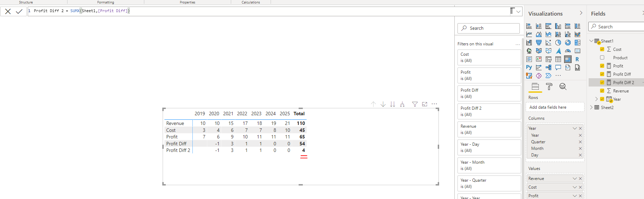The width and height of the screenshot is (644, 199).
Task: Select the area chart visual
Action: 539,34
